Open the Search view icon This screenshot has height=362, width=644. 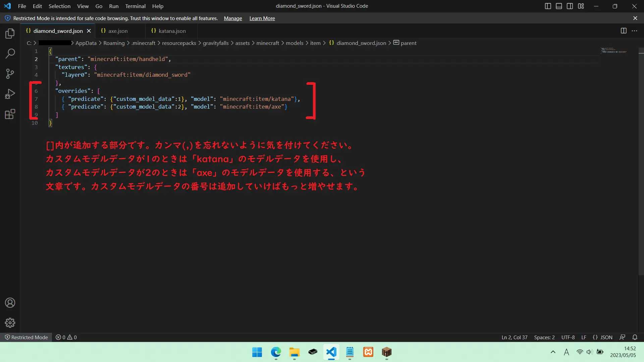10,54
